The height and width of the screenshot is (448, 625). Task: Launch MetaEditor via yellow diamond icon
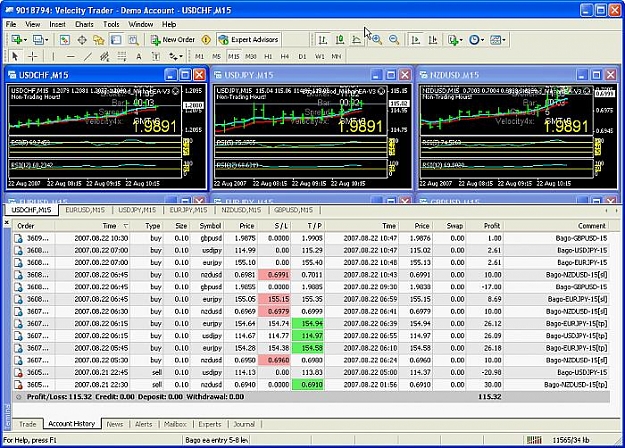[x=206, y=40]
